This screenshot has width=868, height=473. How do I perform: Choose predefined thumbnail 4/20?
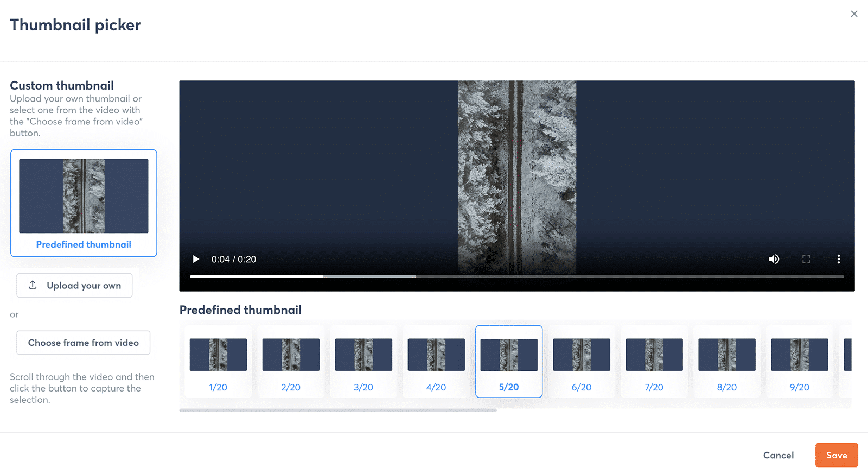(x=436, y=361)
